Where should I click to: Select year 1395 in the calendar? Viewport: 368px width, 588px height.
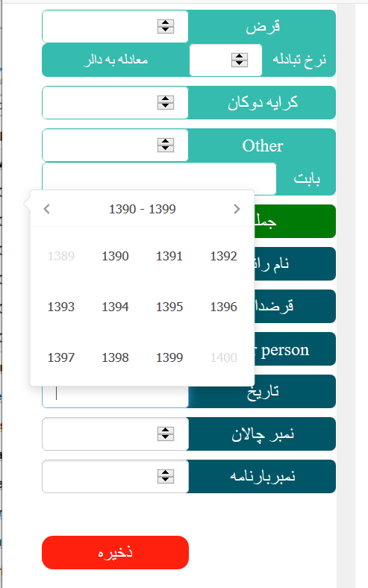(x=169, y=307)
